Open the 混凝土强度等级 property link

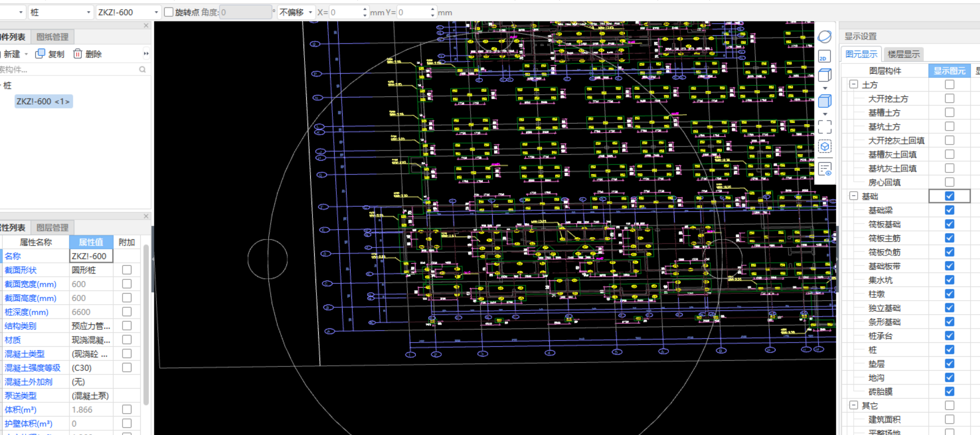tap(32, 368)
